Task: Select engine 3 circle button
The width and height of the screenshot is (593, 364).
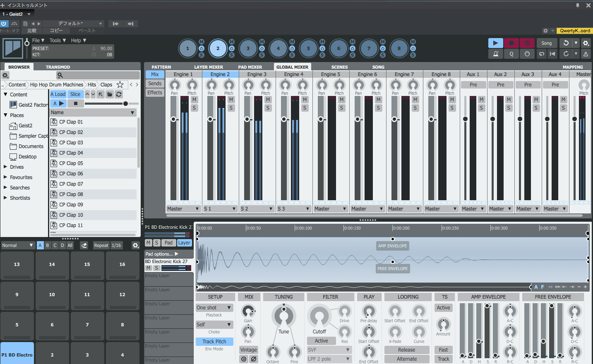Action: (x=248, y=48)
